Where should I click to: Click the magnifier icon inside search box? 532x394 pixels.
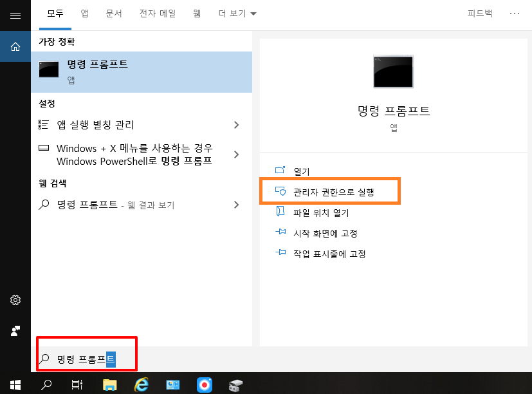click(x=44, y=359)
